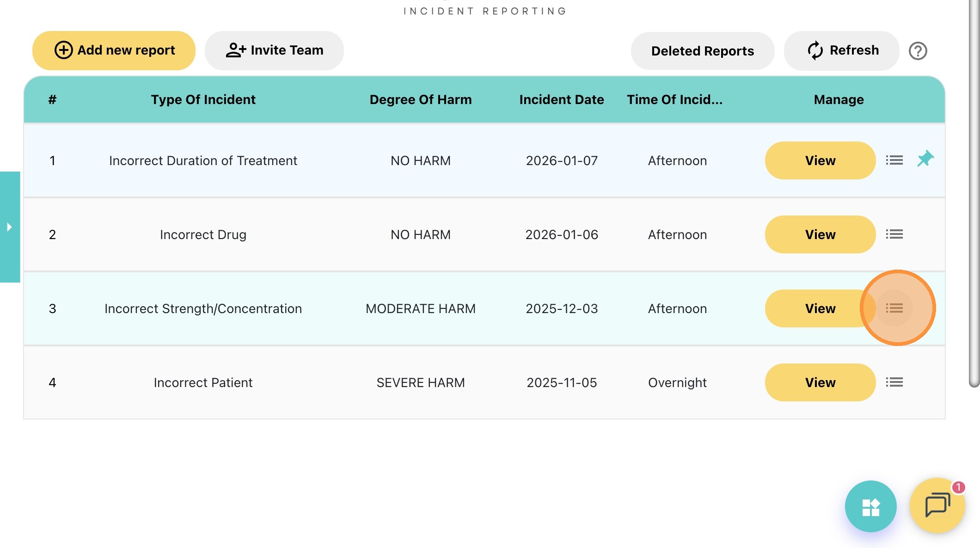View the Incorrect Drug report
Screen dimensions: 980x548
(820, 234)
